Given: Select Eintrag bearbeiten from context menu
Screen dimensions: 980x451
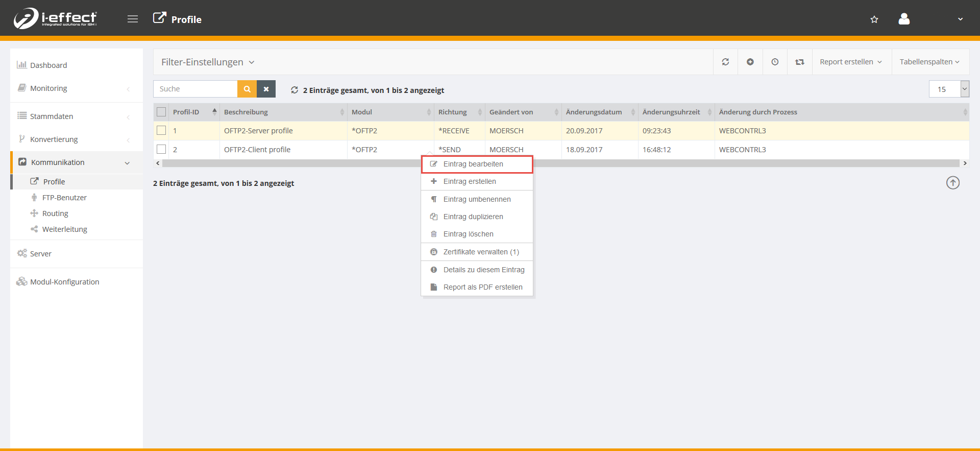Looking at the screenshot, I should tap(473, 164).
